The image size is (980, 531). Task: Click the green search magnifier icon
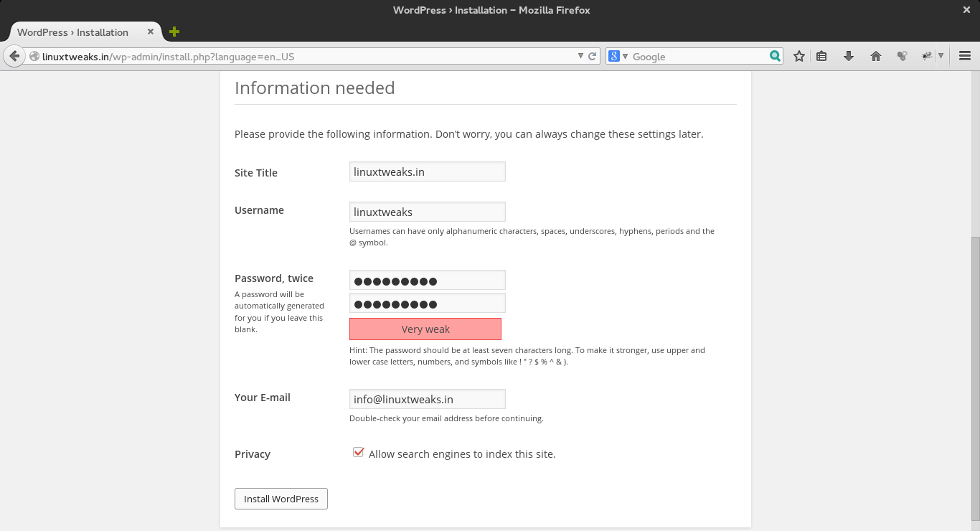click(x=775, y=56)
